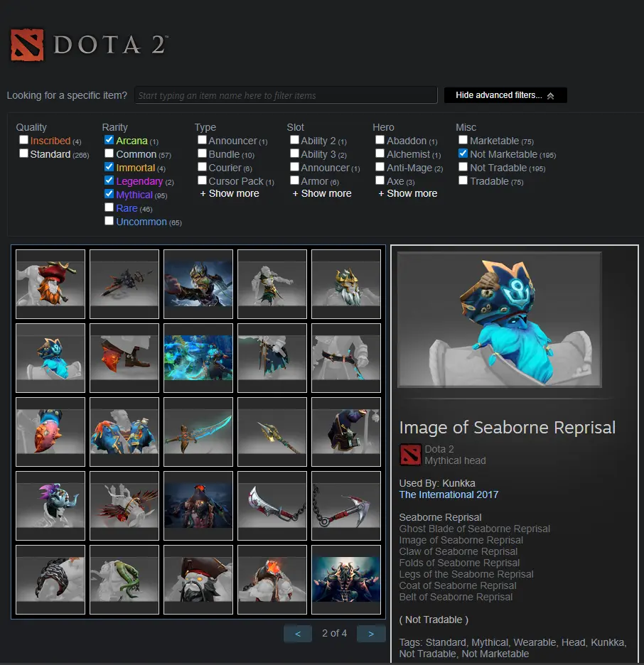The image size is (644, 665).
Task: Select the blue Kunkka head item thumbnail
Action: click(x=50, y=358)
